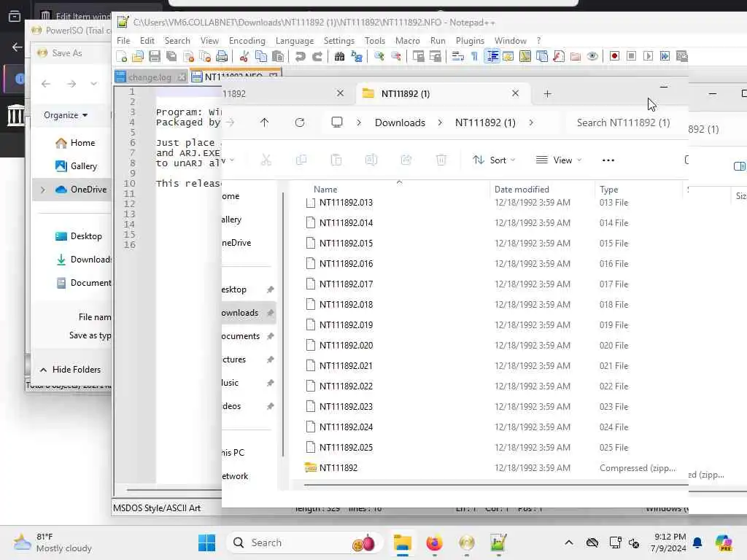Click the Refresh icon in File Explorer
Image resolution: width=747 pixels, height=560 pixels.
pos(300,122)
